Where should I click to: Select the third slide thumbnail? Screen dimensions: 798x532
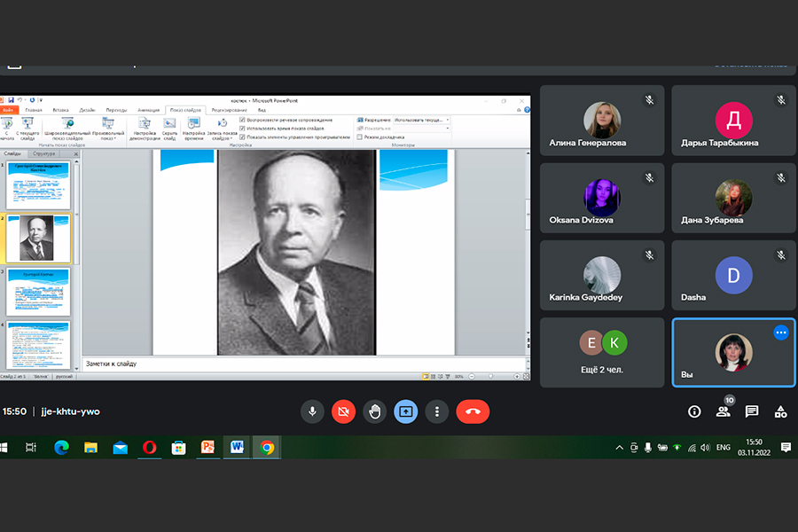pyautogui.click(x=39, y=292)
